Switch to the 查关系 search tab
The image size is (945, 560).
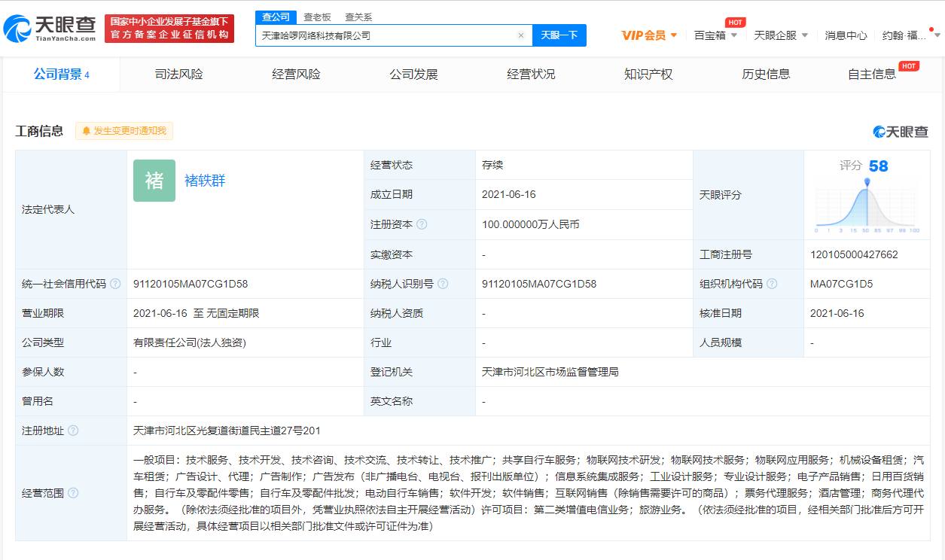pos(358,17)
